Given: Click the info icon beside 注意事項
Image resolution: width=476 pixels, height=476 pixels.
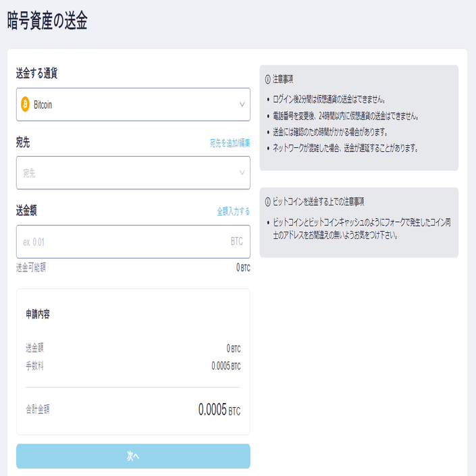Looking at the screenshot, I should point(268,80).
